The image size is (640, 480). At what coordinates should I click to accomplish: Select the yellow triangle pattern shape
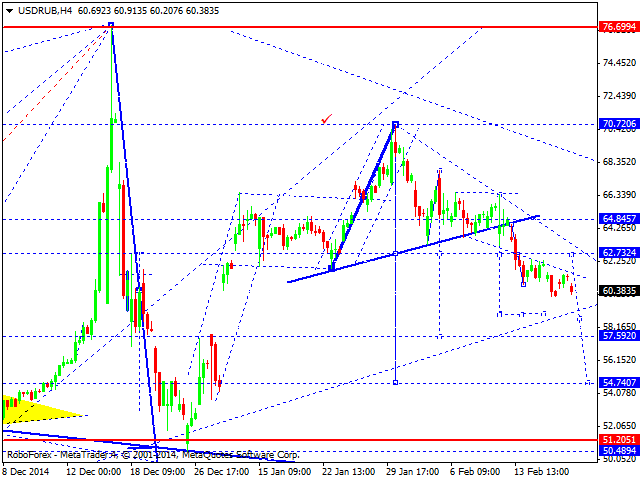[x=33, y=410]
